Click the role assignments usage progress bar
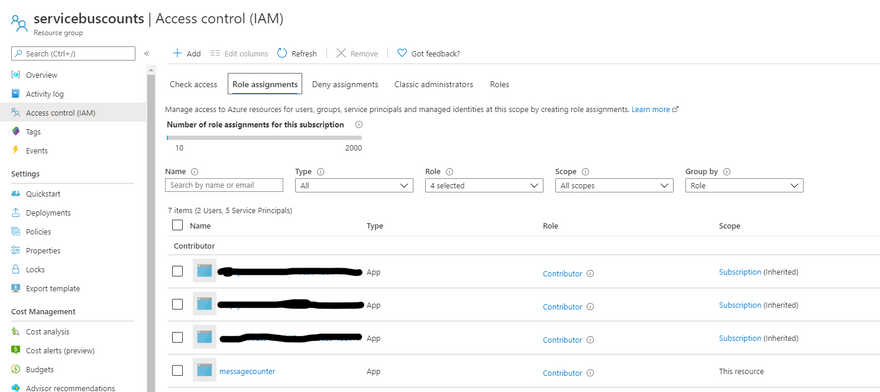The width and height of the screenshot is (880, 392). pos(264,137)
